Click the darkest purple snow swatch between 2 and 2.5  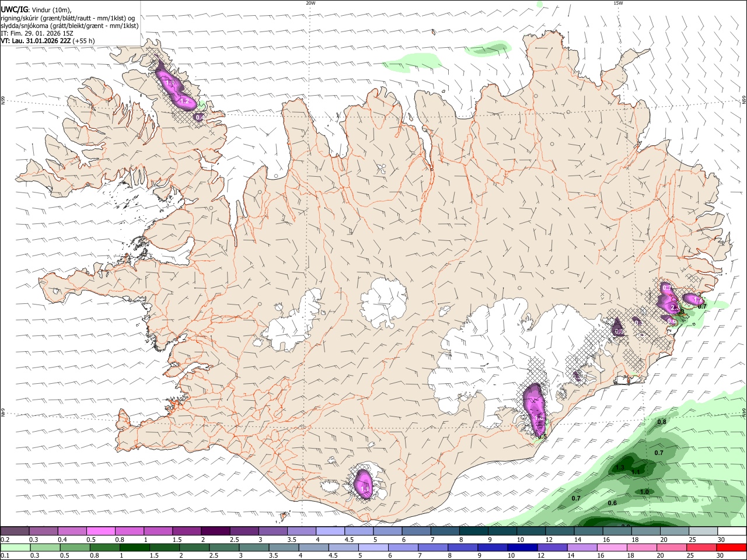pyautogui.click(x=215, y=531)
